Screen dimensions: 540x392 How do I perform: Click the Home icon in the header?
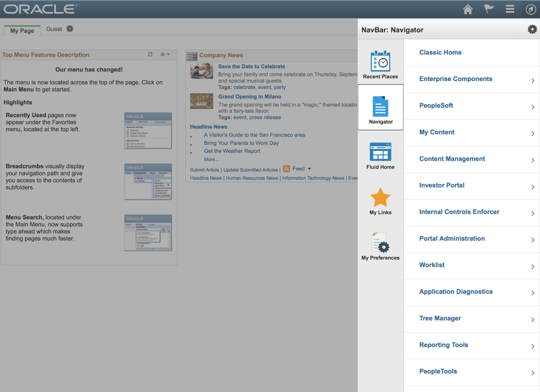pos(468,9)
